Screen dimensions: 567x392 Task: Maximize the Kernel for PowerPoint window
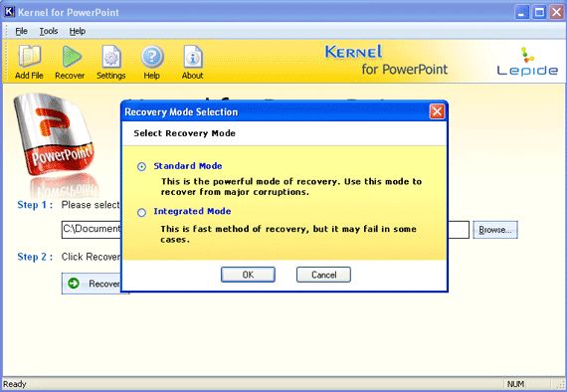click(539, 12)
